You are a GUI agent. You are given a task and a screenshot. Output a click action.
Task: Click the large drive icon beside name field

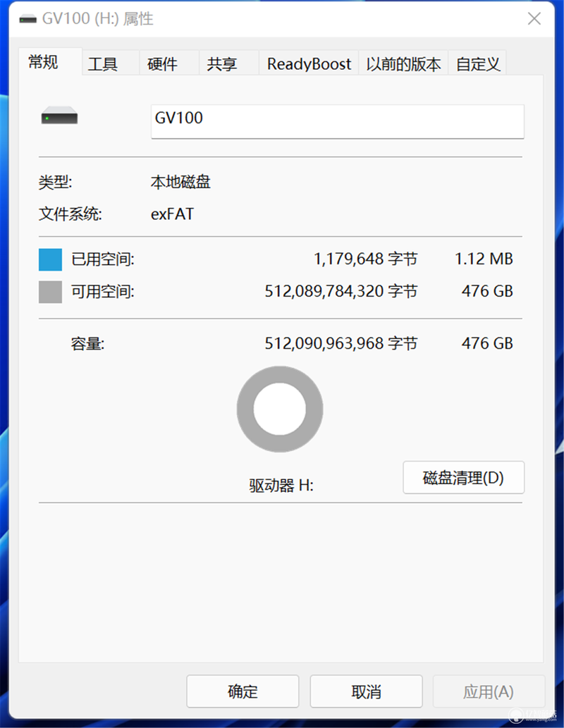[x=59, y=115]
